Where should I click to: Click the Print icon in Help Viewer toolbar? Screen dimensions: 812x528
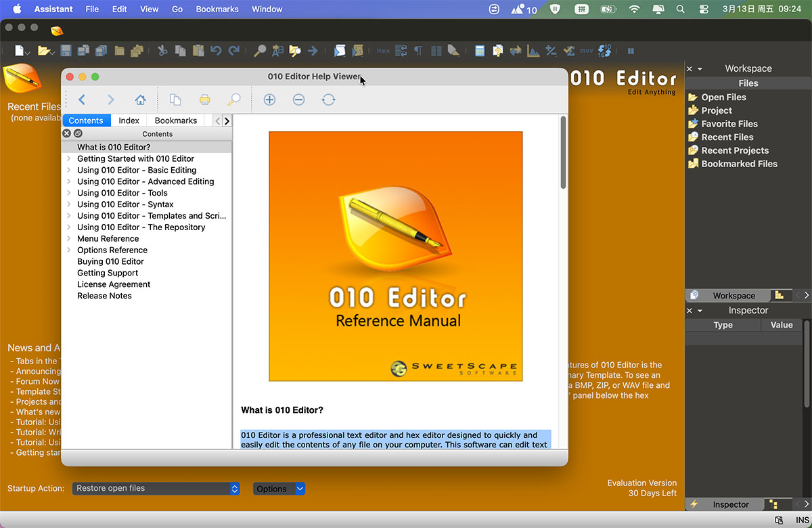pos(204,100)
